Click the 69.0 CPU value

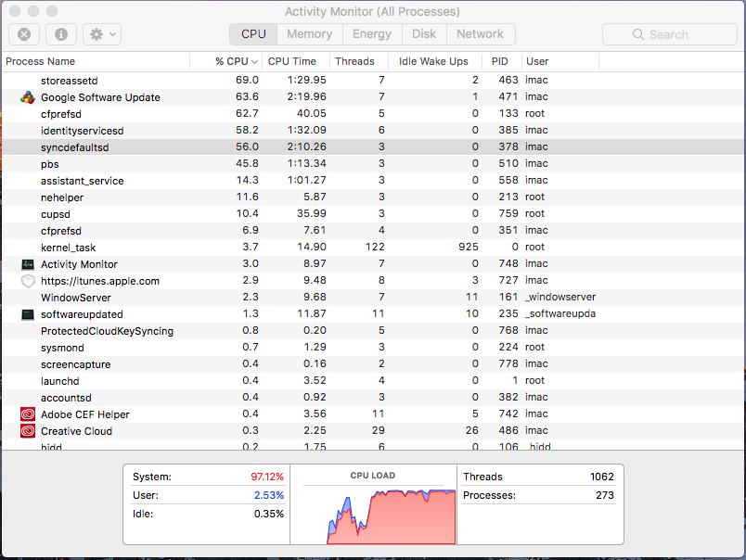point(247,80)
